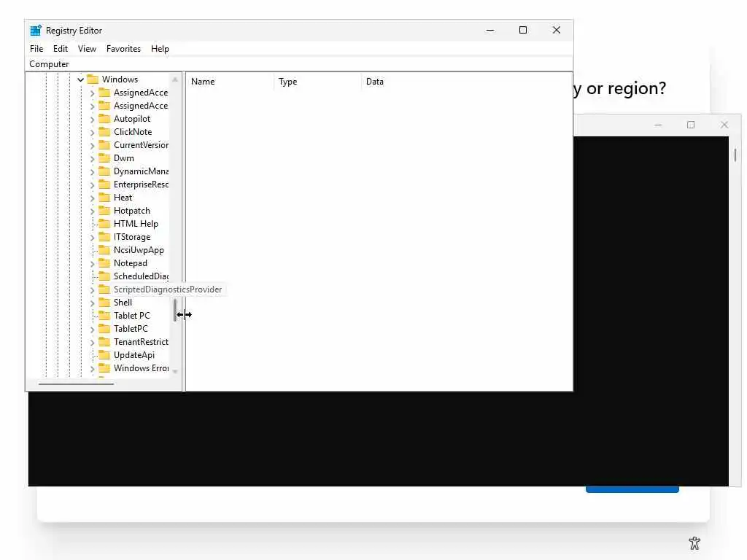Viewport: 747px width, 560px height.
Task: Expand the Hotpatch key
Action: pos(93,211)
